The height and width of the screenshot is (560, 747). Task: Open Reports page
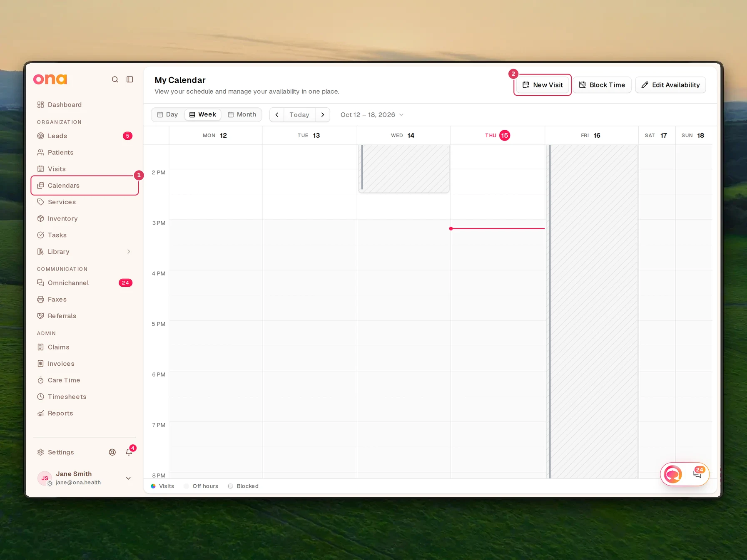tap(85, 413)
